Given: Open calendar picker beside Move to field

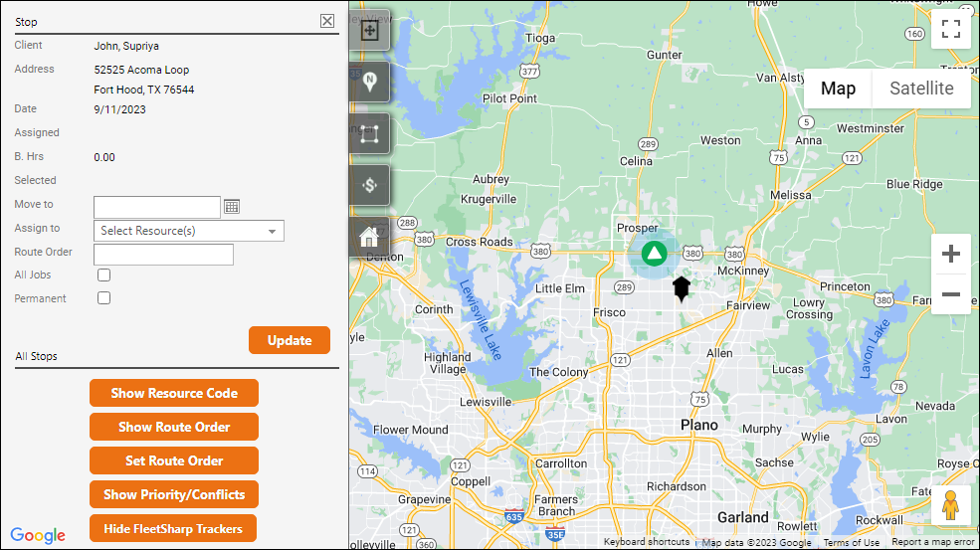Looking at the screenshot, I should [x=232, y=207].
